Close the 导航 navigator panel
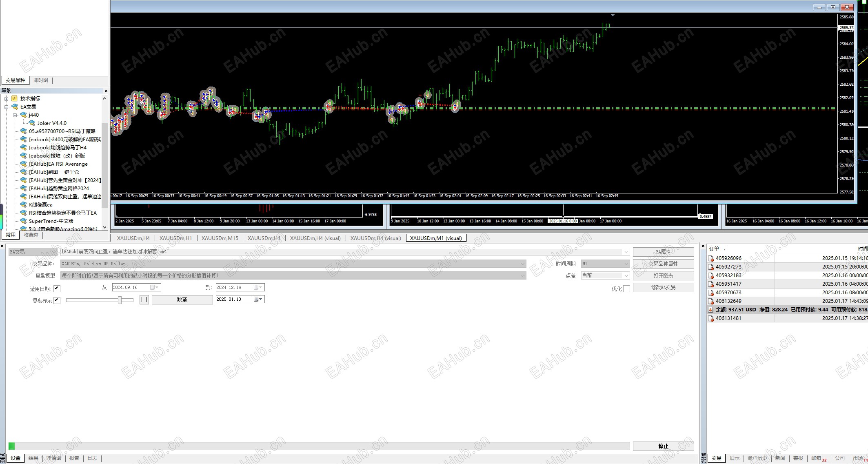Screen dimensions: 868x464 (106, 91)
